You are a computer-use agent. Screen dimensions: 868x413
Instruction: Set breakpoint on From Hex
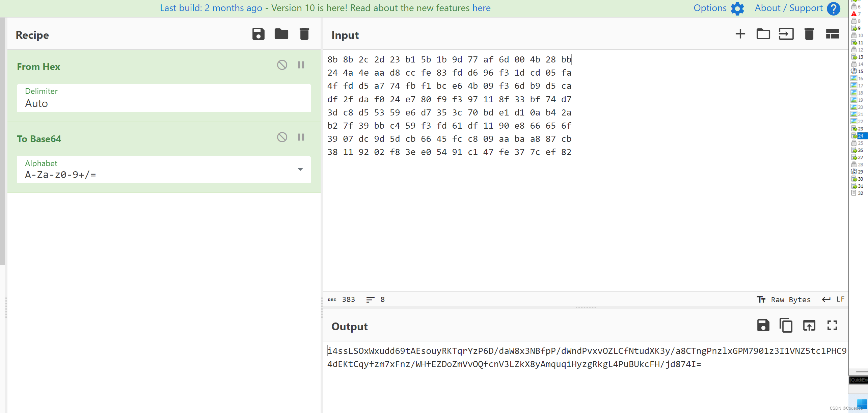(x=301, y=65)
